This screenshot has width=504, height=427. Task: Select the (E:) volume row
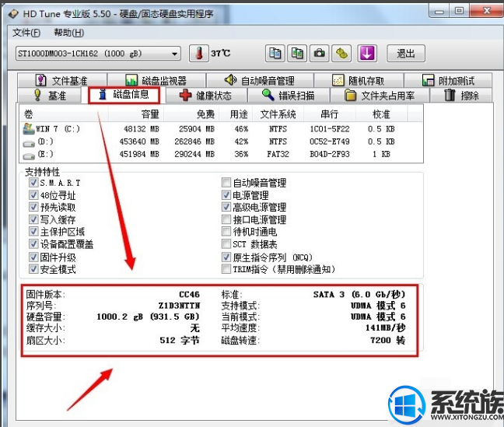click(x=221, y=154)
